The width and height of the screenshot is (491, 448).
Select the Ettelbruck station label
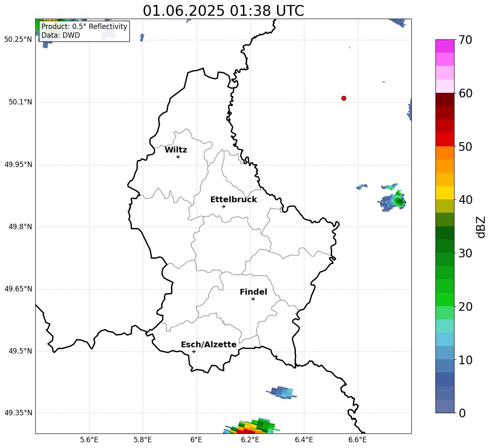(x=233, y=200)
